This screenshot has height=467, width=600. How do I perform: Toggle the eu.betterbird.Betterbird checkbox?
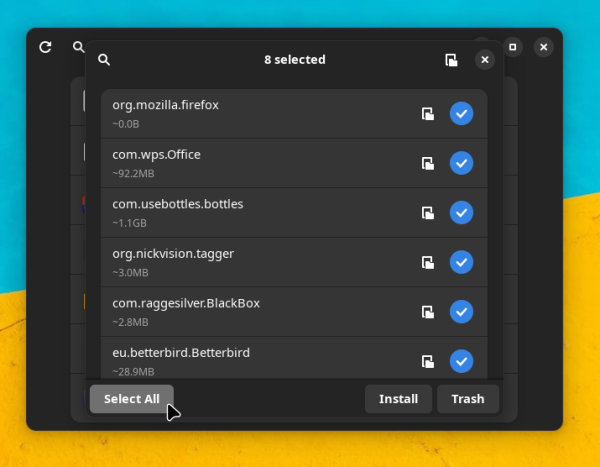461,361
